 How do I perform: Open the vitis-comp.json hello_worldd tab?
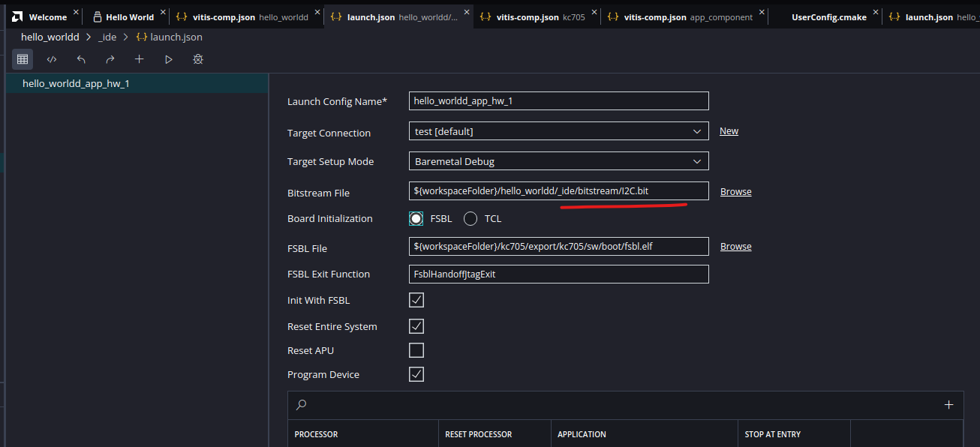pyautogui.click(x=246, y=16)
